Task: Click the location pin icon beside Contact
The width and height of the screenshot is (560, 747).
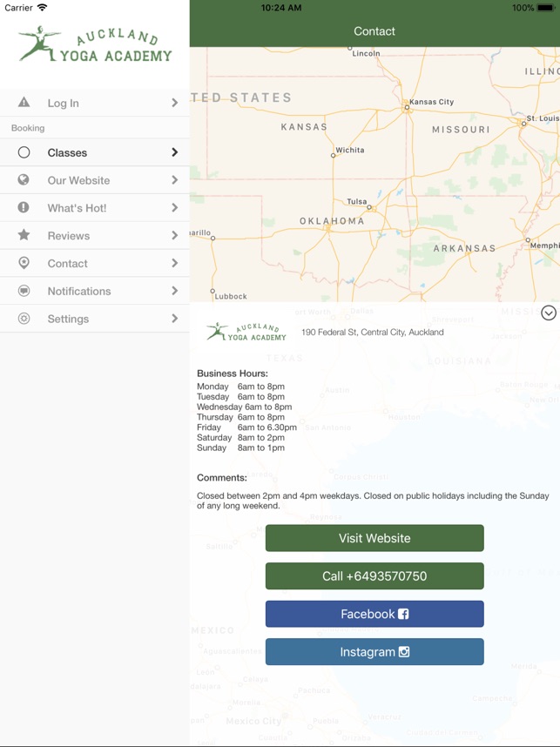Action: pyautogui.click(x=24, y=263)
